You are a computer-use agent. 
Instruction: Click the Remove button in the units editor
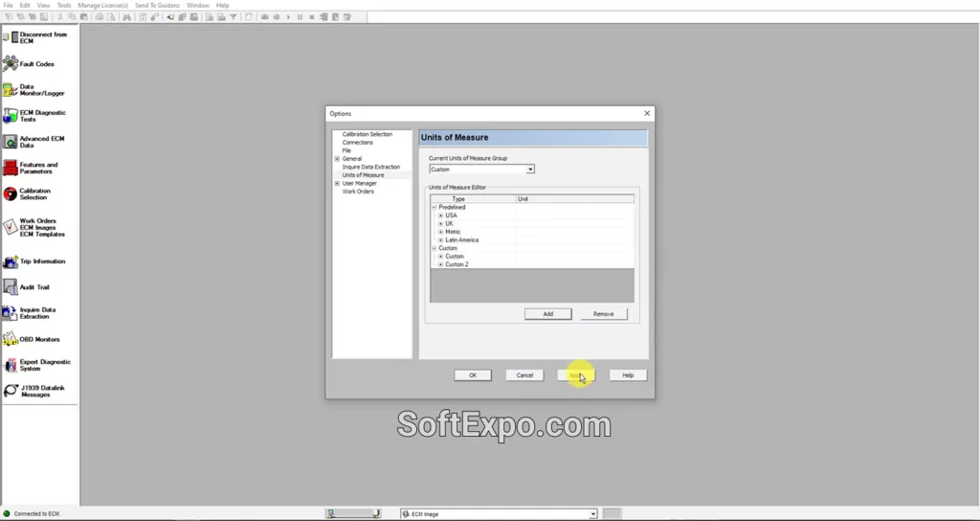[604, 314]
